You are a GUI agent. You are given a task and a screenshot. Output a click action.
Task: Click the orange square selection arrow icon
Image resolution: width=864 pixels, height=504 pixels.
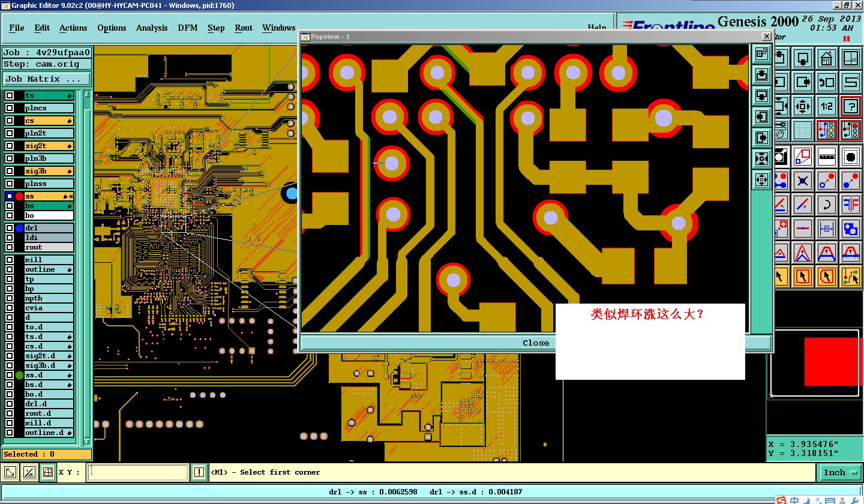[x=803, y=276]
